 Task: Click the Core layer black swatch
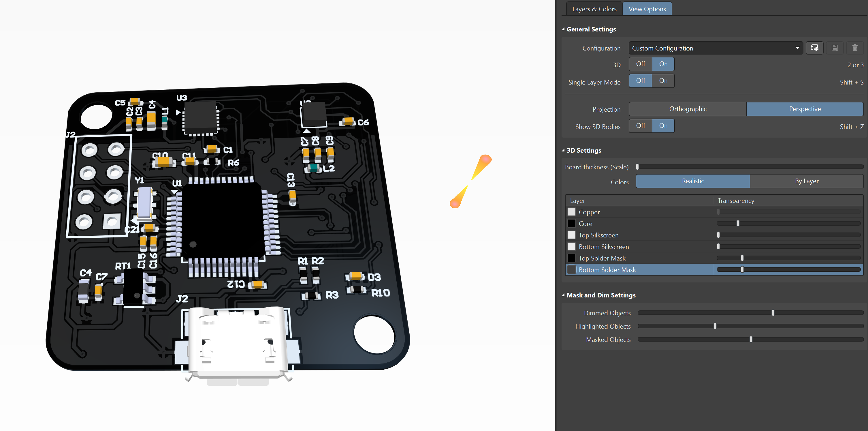[571, 223]
